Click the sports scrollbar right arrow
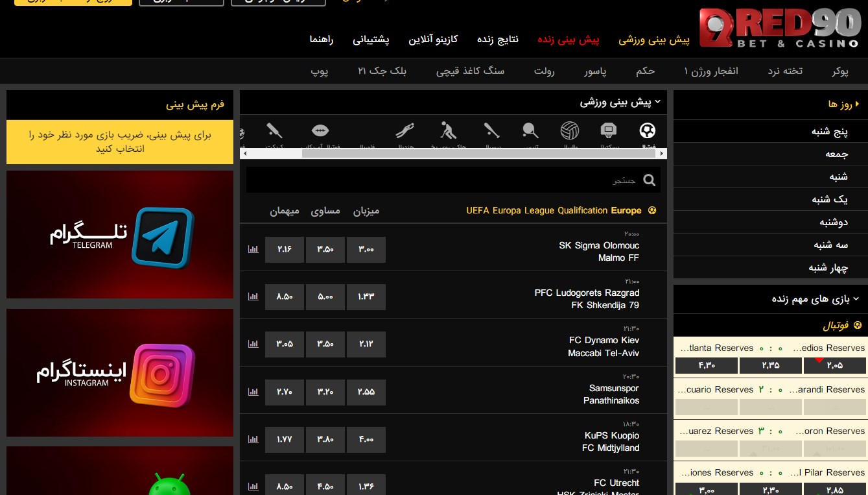This screenshot has width=868, height=495. [x=663, y=154]
